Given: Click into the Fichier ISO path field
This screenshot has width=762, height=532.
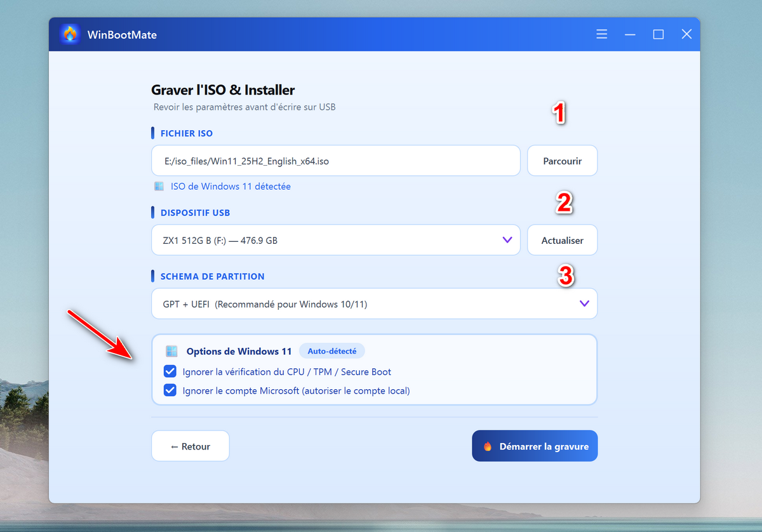Looking at the screenshot, I should [x=335, y=161].
